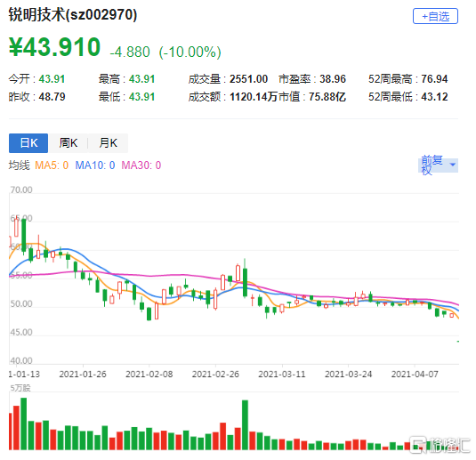Switch to the 日K daily chart tab

pyautogui.click(x=28, y=142)
